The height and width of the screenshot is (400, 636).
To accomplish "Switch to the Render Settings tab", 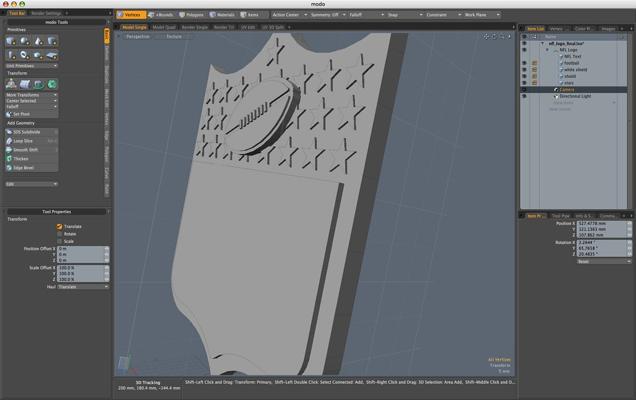I will coord(45,13).
